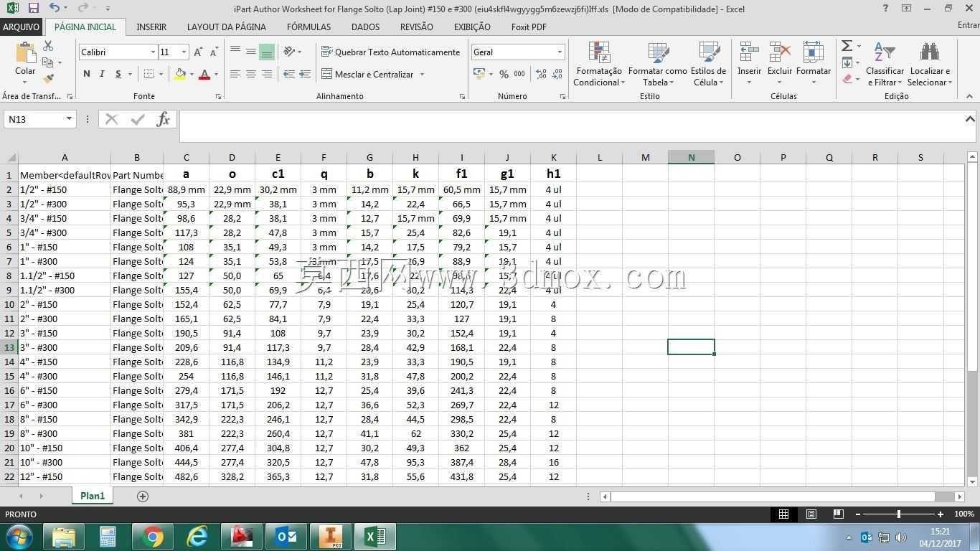Image resolution: width=980 pixels, height=551 pixels.
Task: Toggle italic formatting (I)
Action: [x=102, y=74]
